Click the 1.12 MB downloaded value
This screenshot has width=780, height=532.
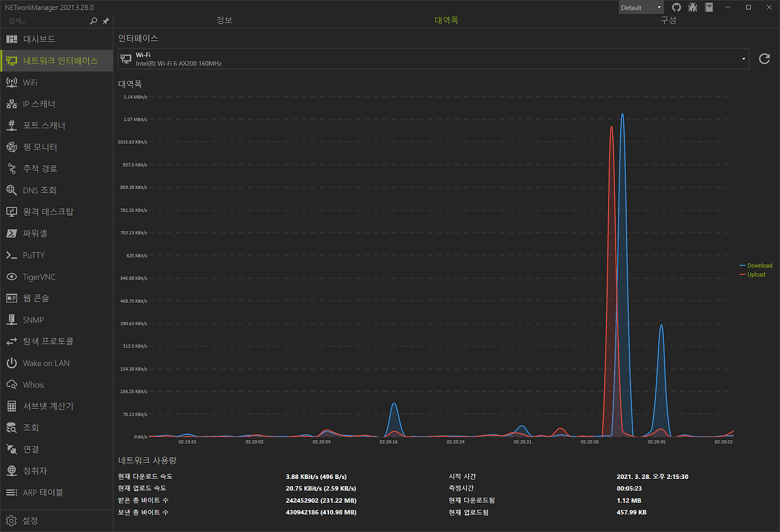629,501
